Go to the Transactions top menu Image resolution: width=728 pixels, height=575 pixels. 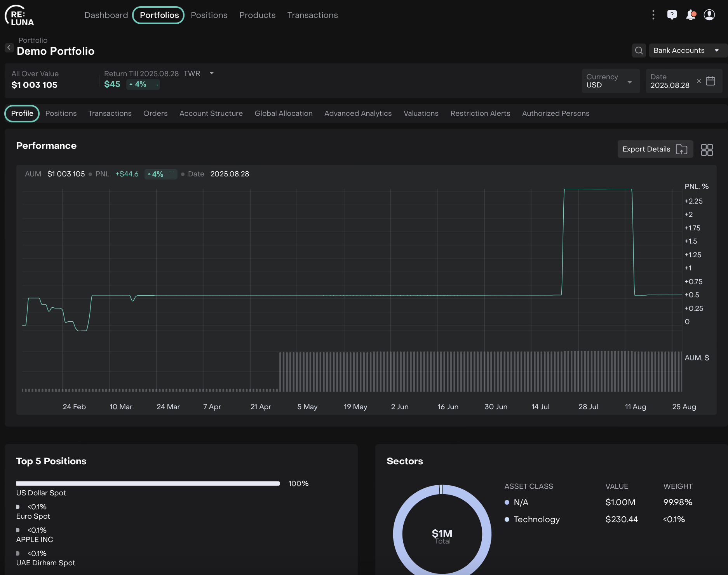[312, 15]
